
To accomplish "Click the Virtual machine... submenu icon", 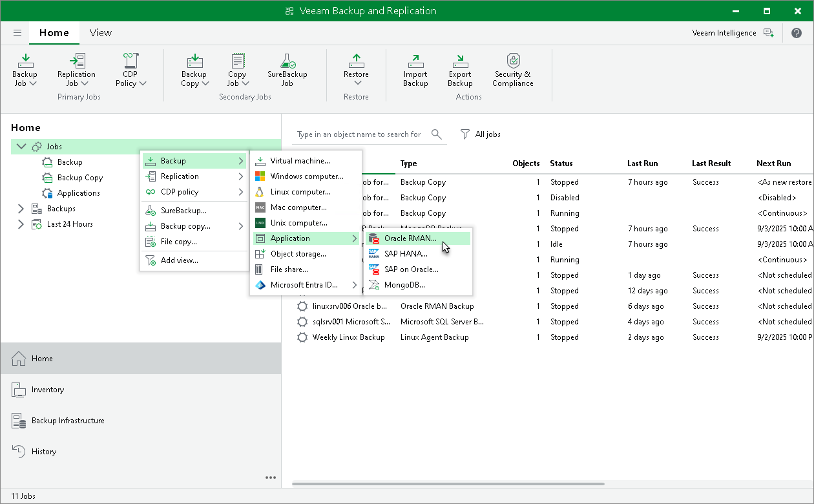I will [x=260, y=161].
